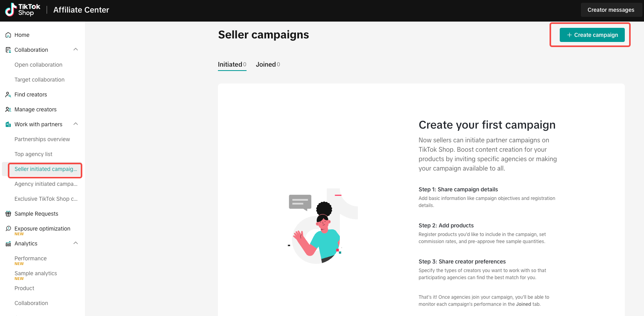Open Target collaboration in sidebar
Image resolution: width=644 pixels, height=316 pixels.
click(x=40, y=80)
